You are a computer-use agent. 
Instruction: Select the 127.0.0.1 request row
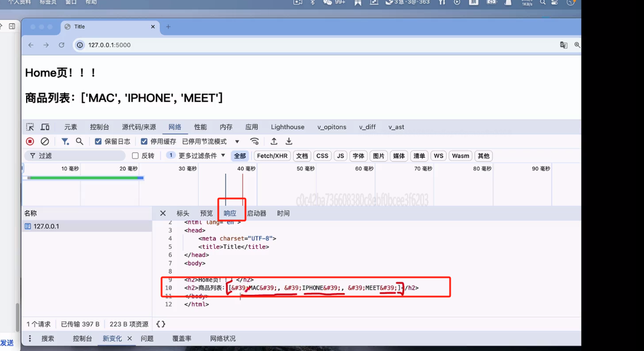tap(87, 226)
